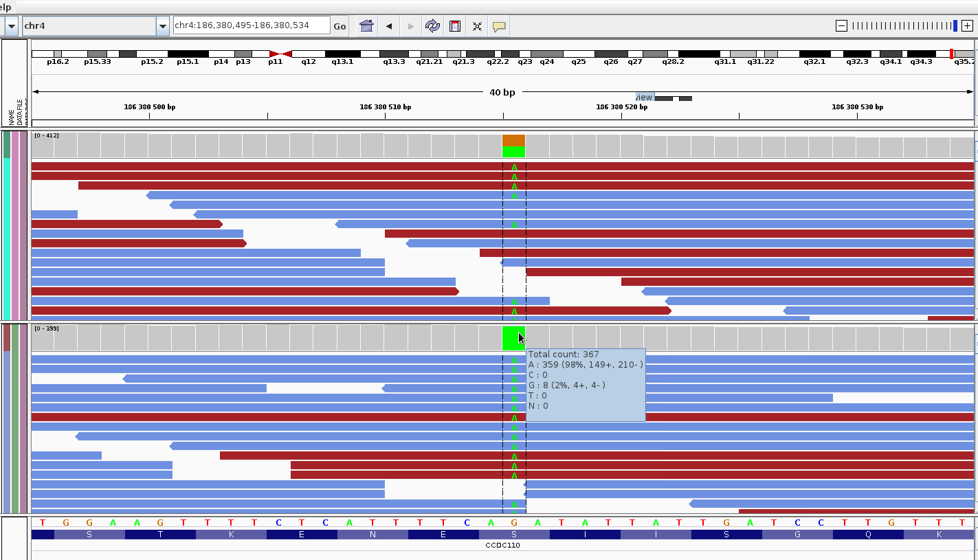This screenshot has width=978, height=560.
Task: Zoom in with the plus icon
Action: click(x=968, y=25)
